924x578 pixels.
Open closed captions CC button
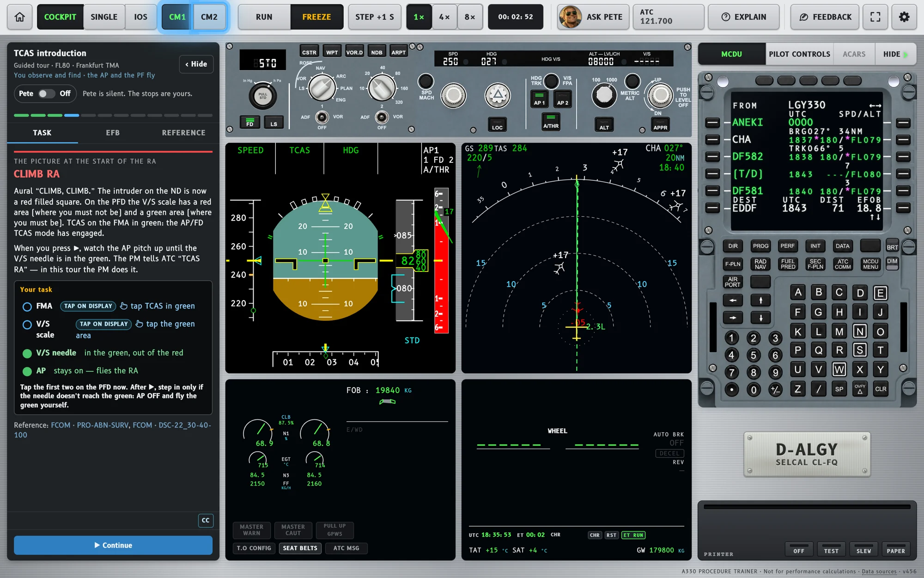[x=206, y=520]
